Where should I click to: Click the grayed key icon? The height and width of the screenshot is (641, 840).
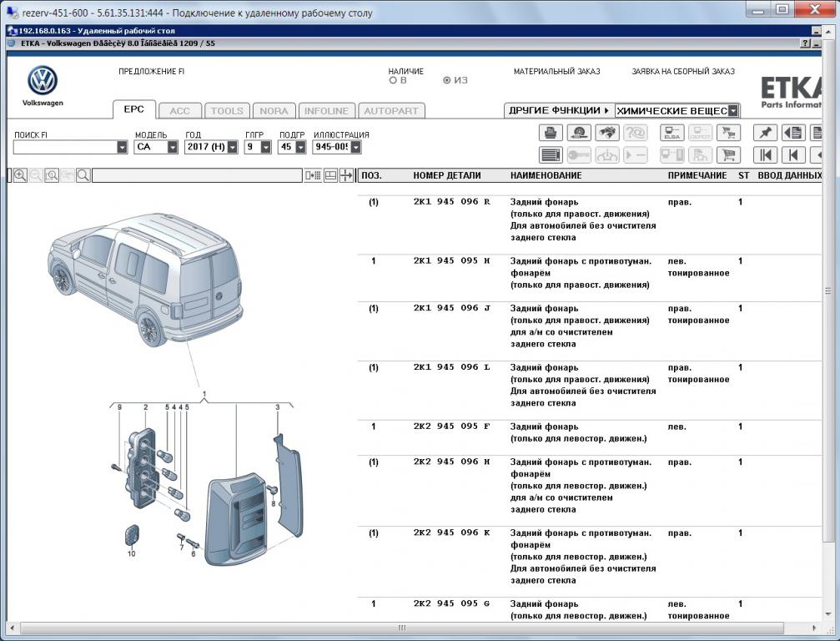click(x=579, y=155)
